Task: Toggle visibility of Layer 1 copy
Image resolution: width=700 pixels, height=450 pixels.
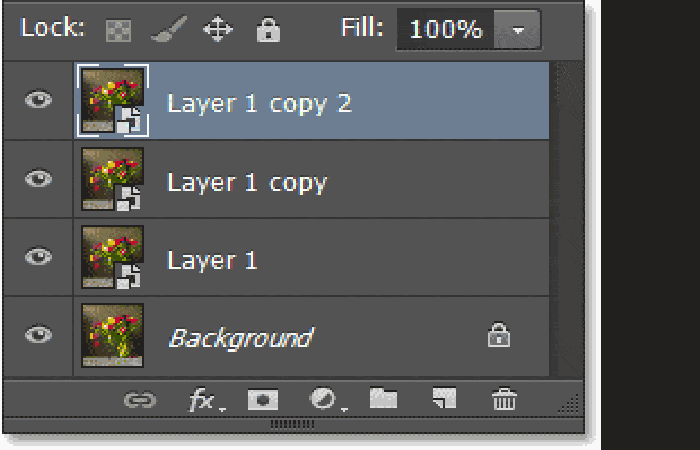Action: pos(38,179)
